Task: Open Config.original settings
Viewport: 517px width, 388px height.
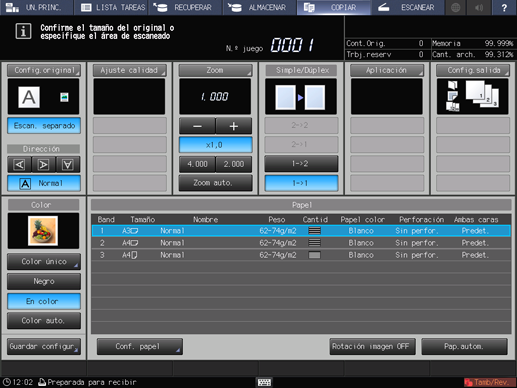Action: [x=44, y=70]
